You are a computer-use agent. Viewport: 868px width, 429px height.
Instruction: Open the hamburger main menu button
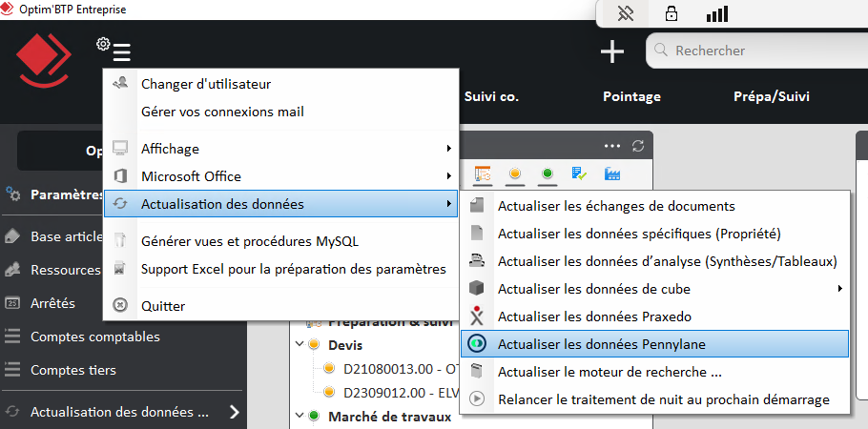[x=121, y=52]
